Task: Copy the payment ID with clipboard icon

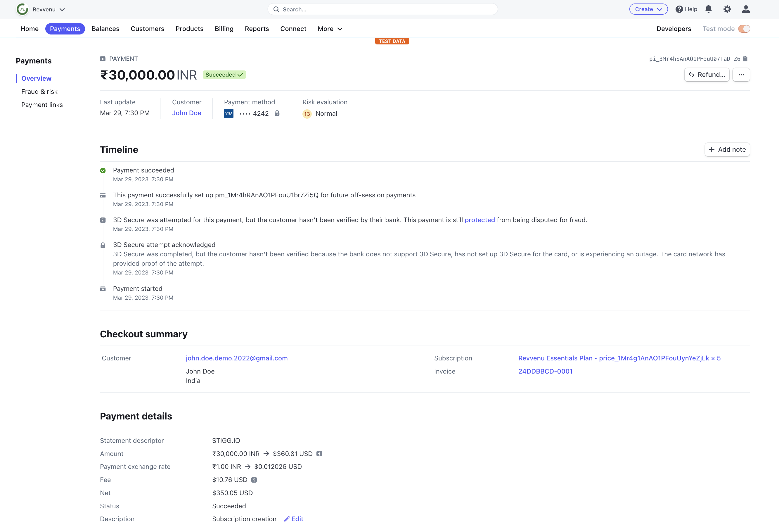Action: (x=745, y=59)
